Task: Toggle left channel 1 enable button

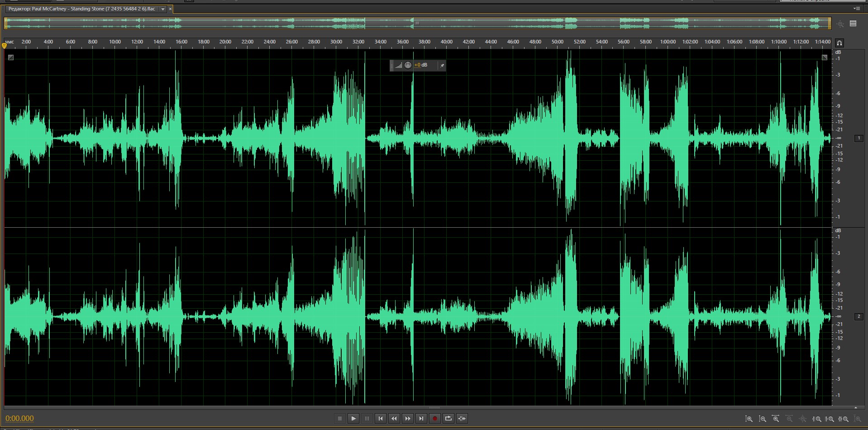Action: [x=858, y=139]
